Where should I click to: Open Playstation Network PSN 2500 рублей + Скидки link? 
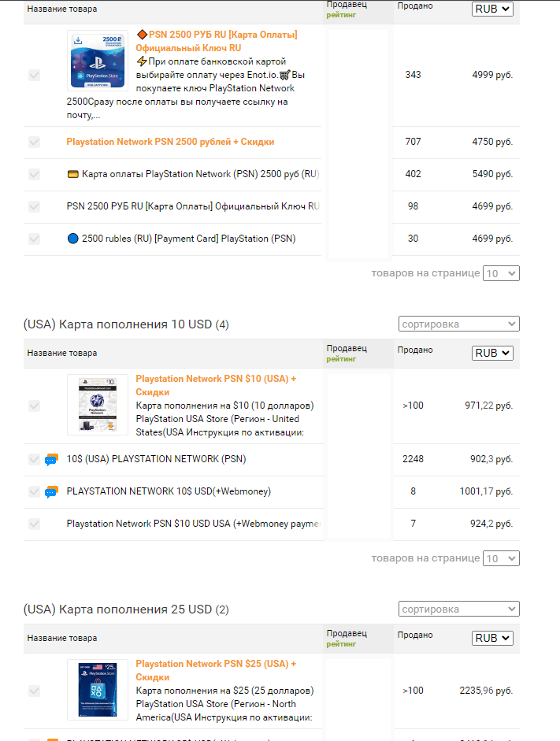click(x=170, y=142)
